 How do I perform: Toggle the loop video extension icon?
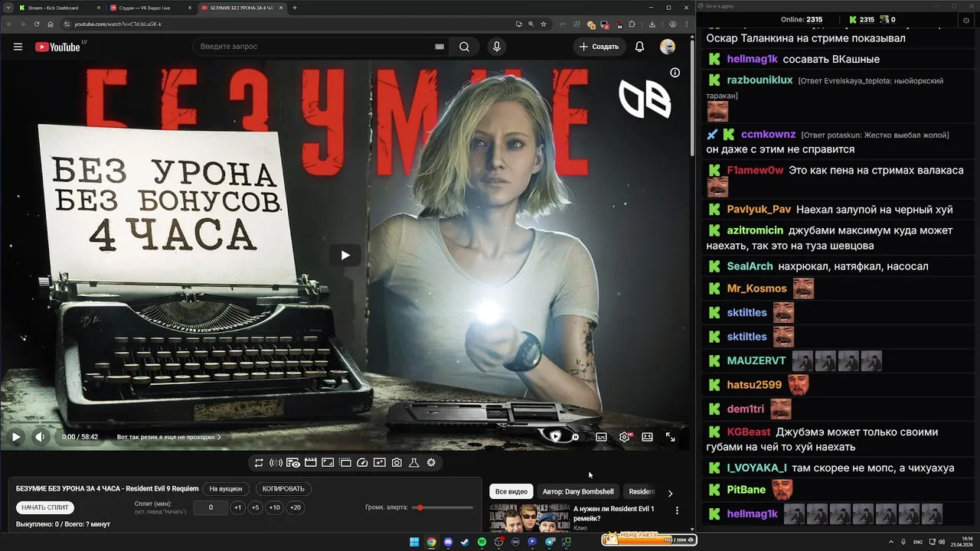point(259,463)
